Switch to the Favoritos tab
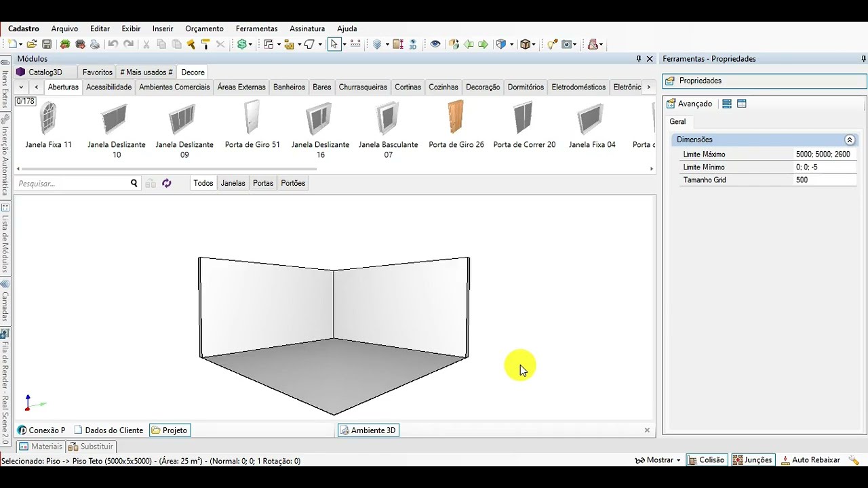The height and width of the screenshot is (488, 868). 98,72
